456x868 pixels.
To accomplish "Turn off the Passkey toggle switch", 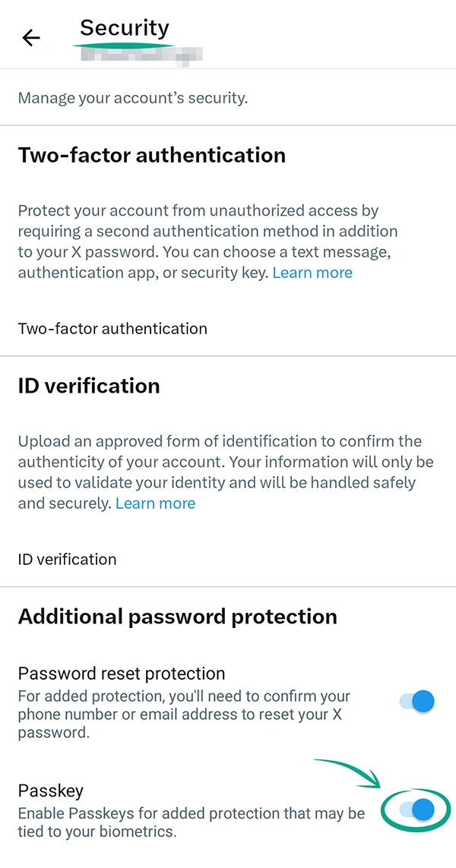I will (x=417, y=810).
